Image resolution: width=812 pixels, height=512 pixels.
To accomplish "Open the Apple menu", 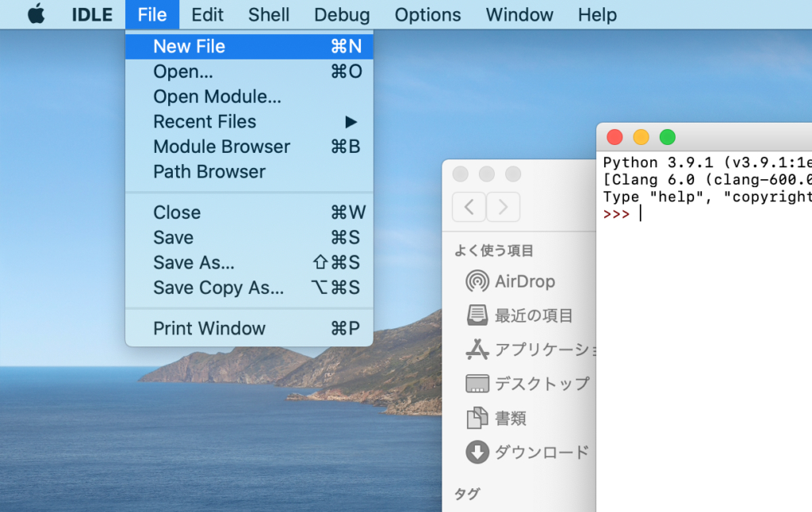I will click(36, 14).
